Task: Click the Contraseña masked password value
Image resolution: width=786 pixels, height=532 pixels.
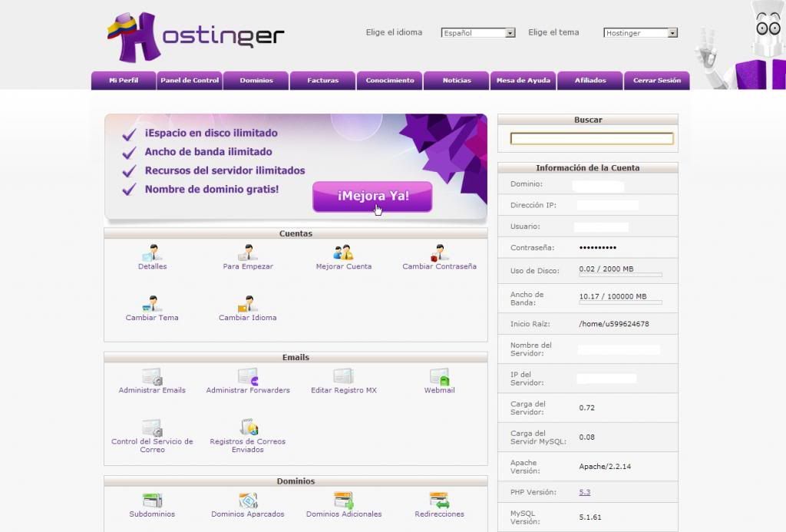Action: (597, 247)
